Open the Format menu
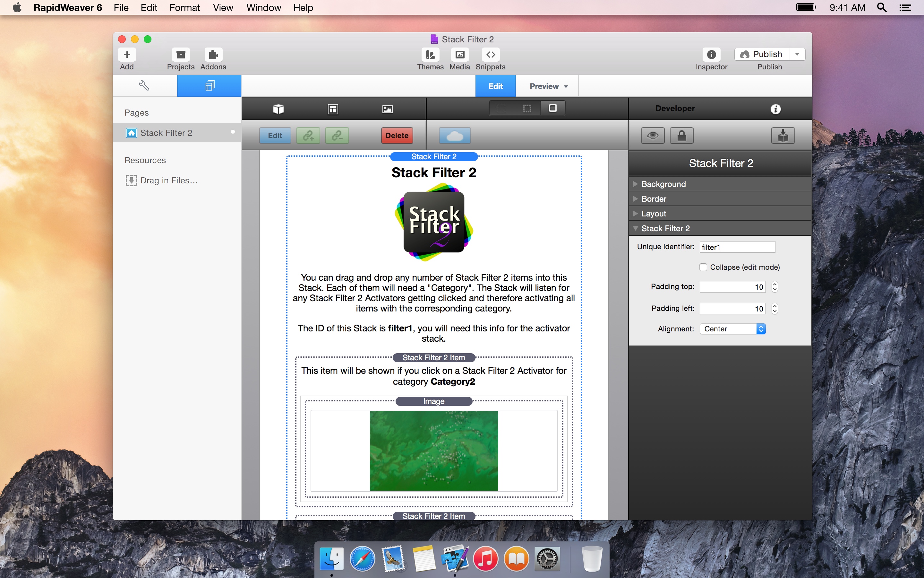Image resolution: width=924 pixels, height=578 pixels. 184,8
